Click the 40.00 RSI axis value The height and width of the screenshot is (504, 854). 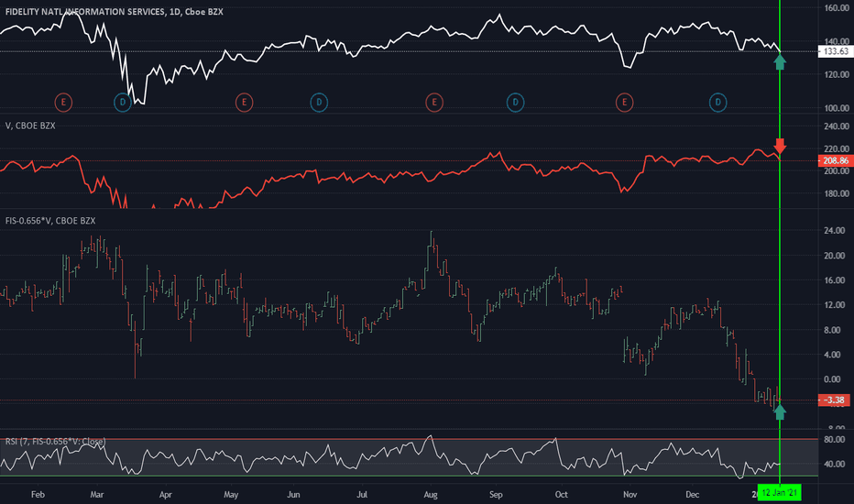coord(835,465)
